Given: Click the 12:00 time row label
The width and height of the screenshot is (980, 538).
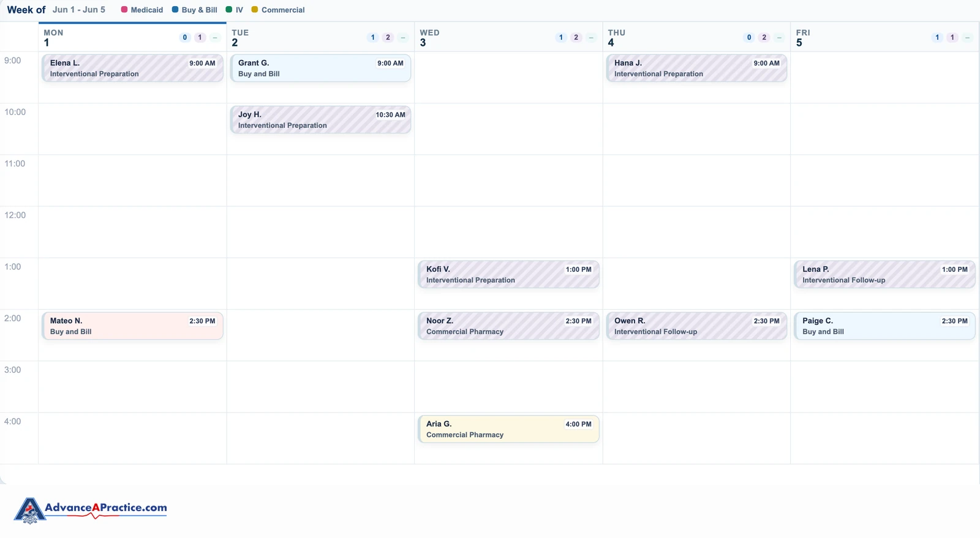Looking at the screenshot, I should [x=15, y=215].
